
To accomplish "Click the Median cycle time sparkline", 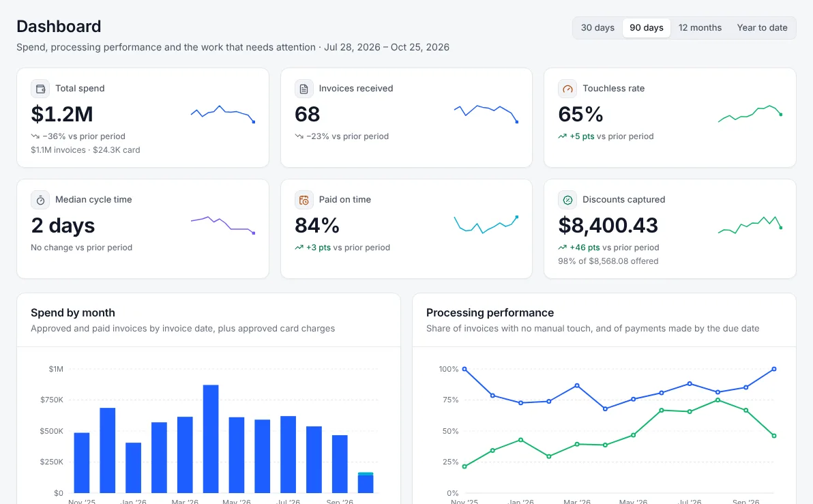I will click(x=223, y=225).
